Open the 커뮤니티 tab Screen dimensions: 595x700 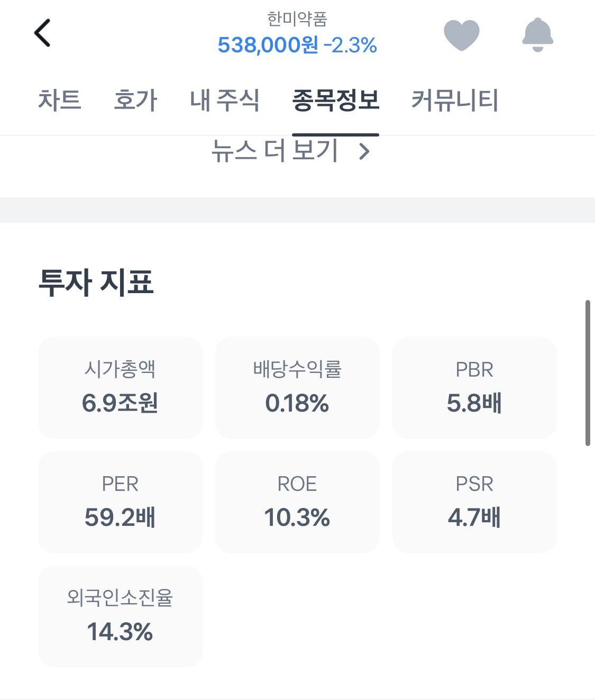click(454, 100)
